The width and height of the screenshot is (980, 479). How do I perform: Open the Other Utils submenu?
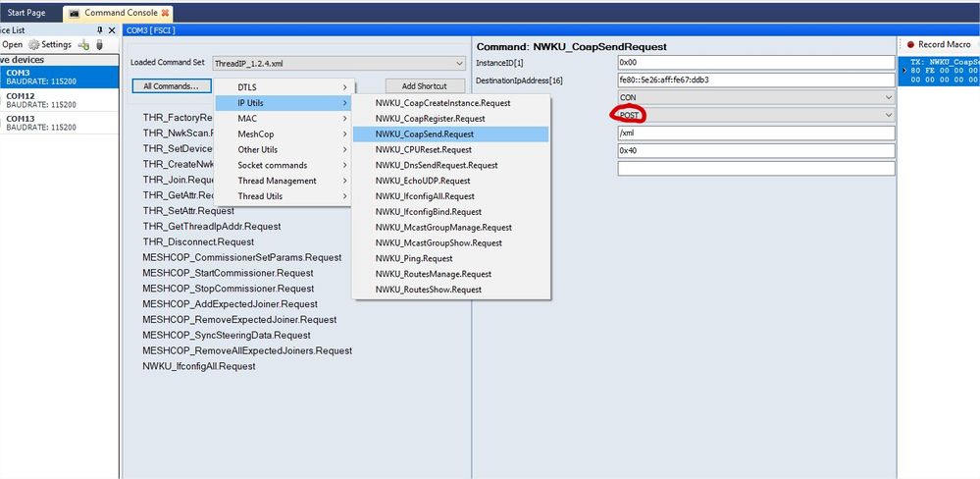coord(284,149)
